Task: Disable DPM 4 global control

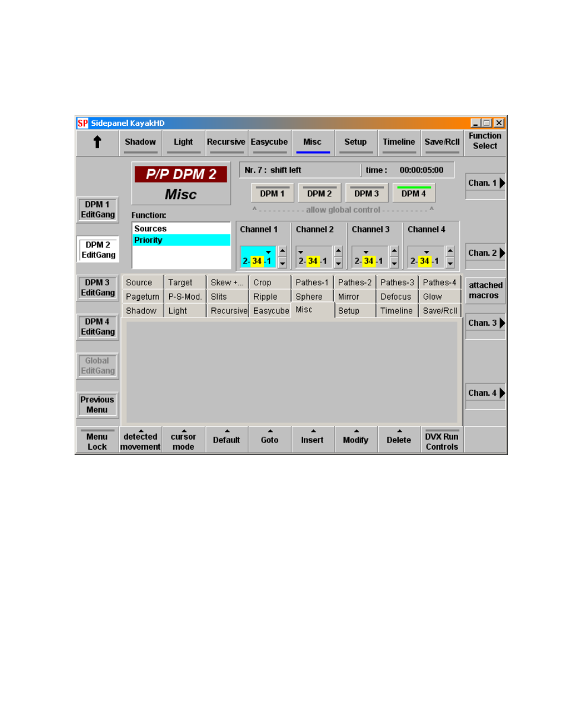Action: 414,193
